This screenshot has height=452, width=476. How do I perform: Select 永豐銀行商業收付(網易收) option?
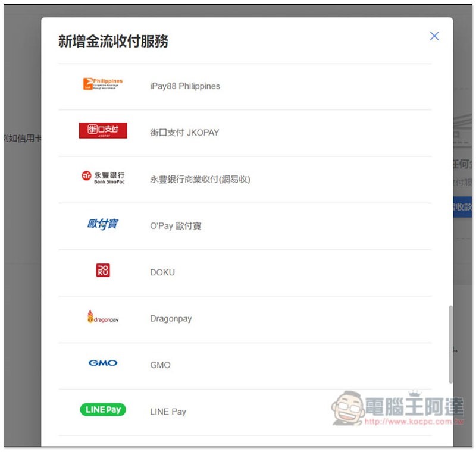200,179
